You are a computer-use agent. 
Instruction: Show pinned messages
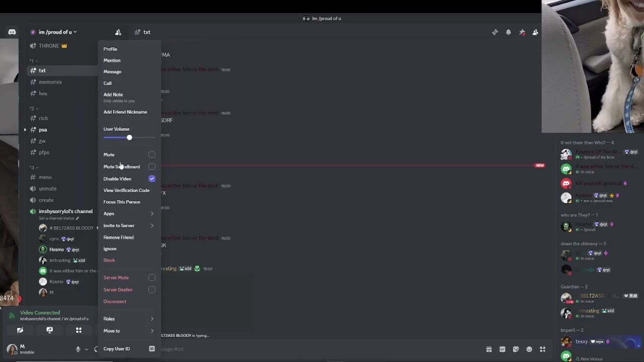coord(522,32)
